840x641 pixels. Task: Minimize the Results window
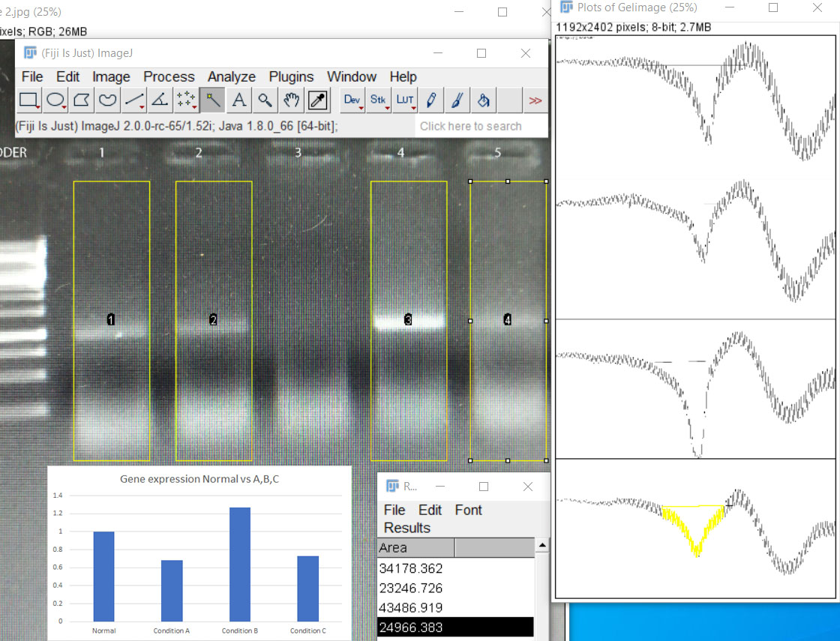click(x=440, y=487)
